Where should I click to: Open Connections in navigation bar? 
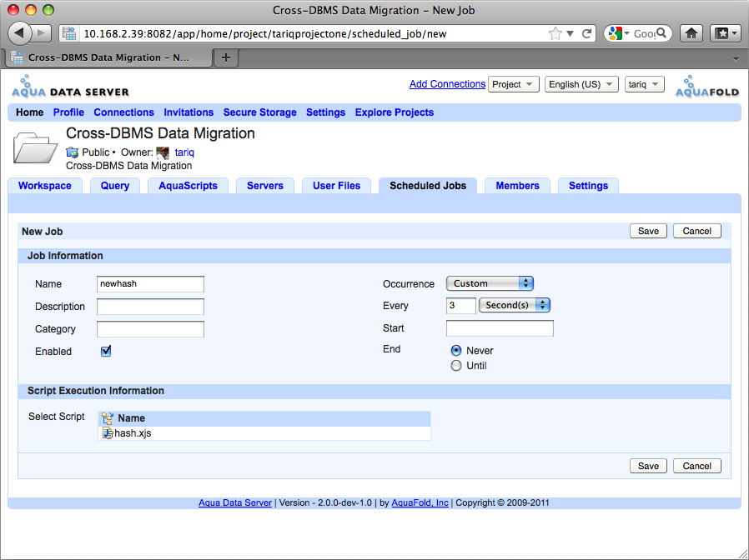123,112
